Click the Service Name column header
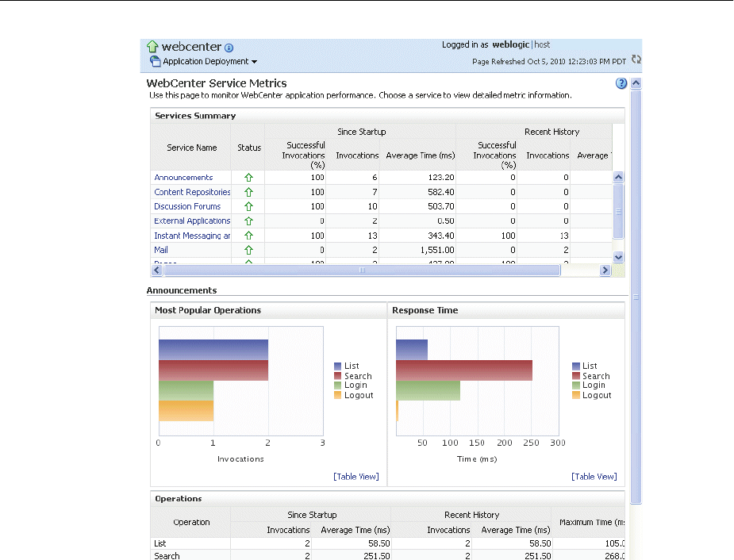This screenshot has width=734, height=560. [x=191, y=148]
